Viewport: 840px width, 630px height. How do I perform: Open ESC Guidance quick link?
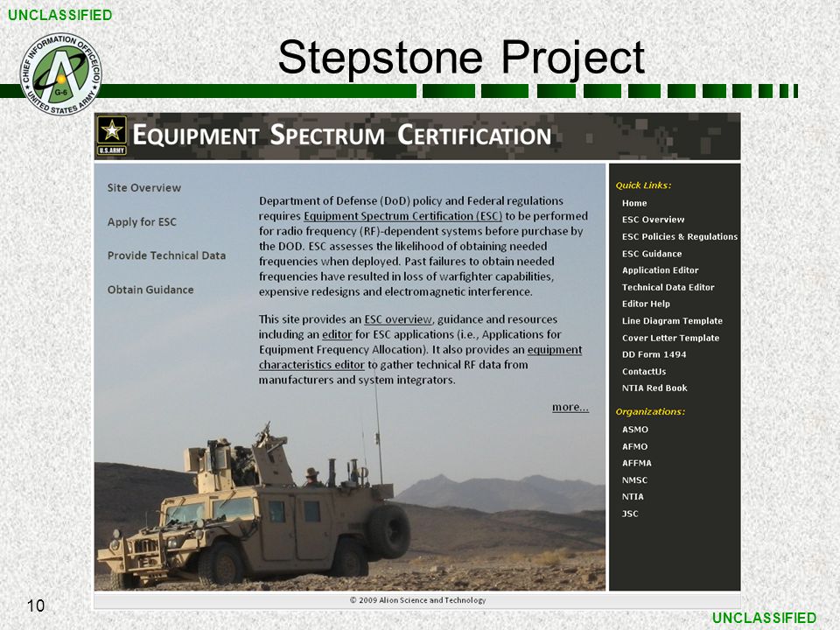tap(652, 254)
